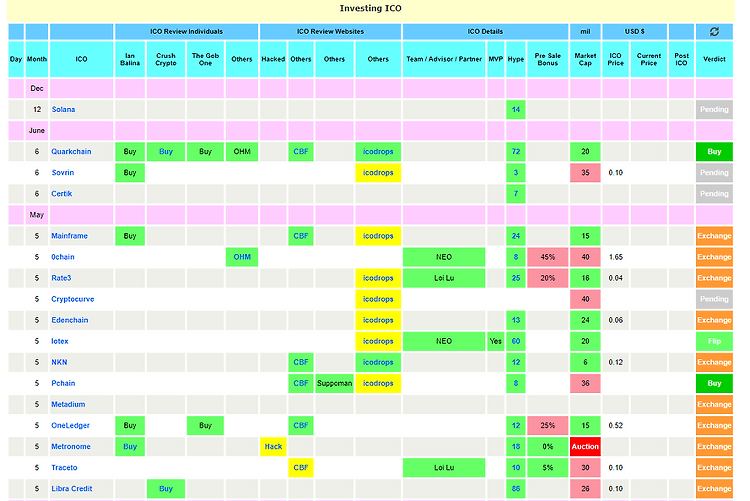Click 0chain's ICO price 1.65
This screenshot has height=501, width=750.
(x=616, y=257)
